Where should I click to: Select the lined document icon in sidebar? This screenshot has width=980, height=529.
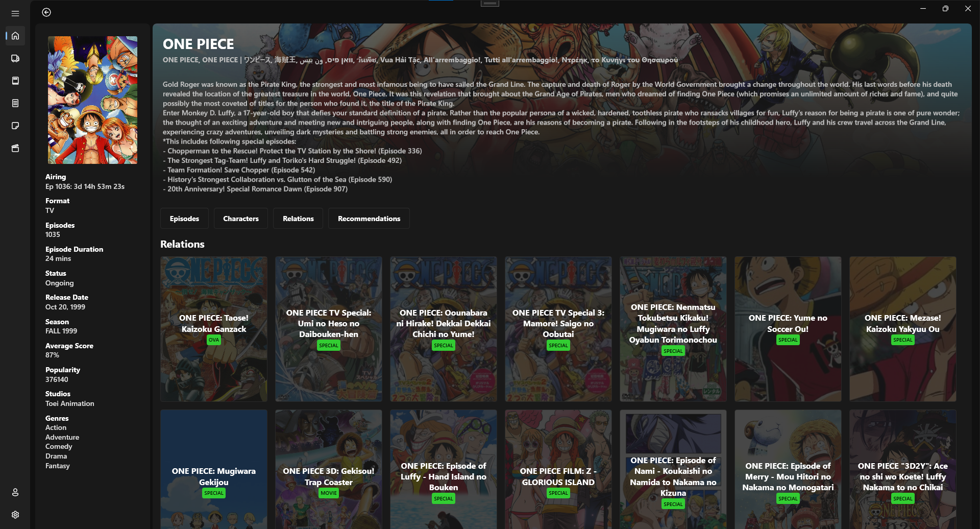pyautogui.click(x=15, y=103)
